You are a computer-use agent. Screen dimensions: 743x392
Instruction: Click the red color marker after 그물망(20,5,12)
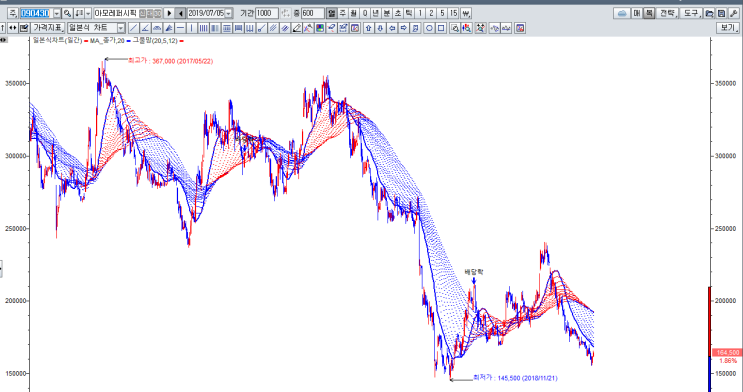click(181, 41)
